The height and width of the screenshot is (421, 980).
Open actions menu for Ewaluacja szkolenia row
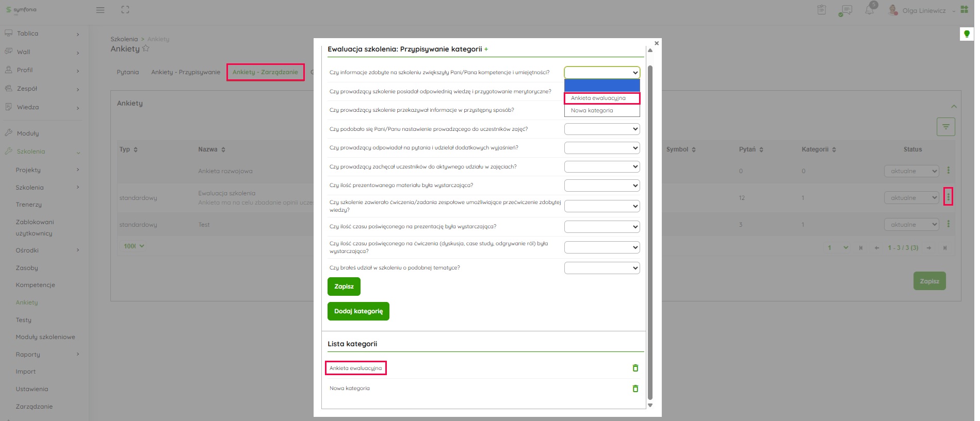point(948,197)
